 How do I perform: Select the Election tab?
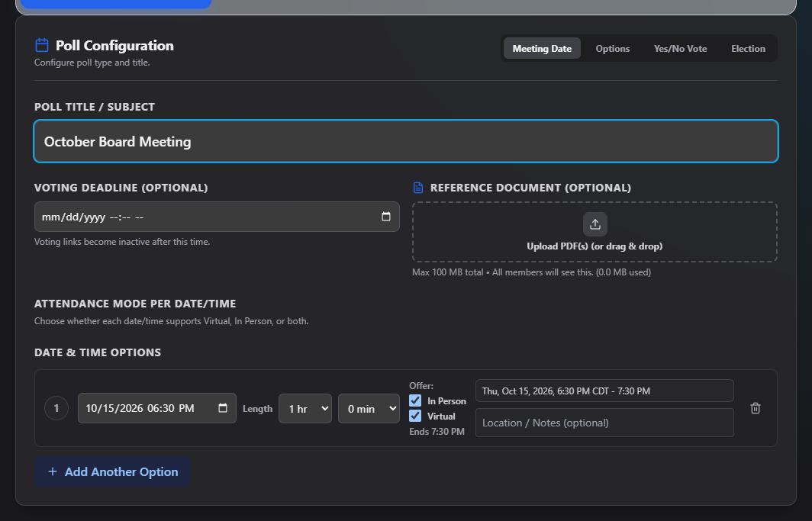[749, 48]
